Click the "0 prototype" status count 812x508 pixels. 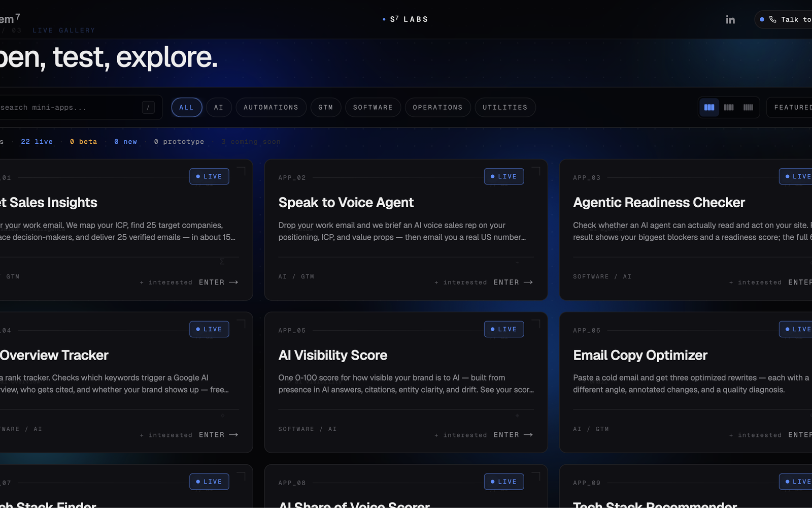coord(179,142)
